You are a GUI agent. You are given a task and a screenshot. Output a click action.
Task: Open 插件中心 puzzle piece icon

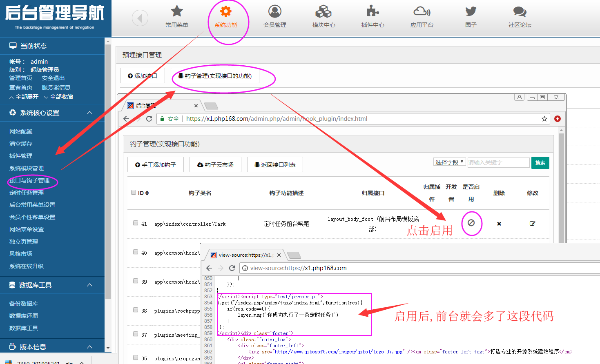(x=372, y=11)
